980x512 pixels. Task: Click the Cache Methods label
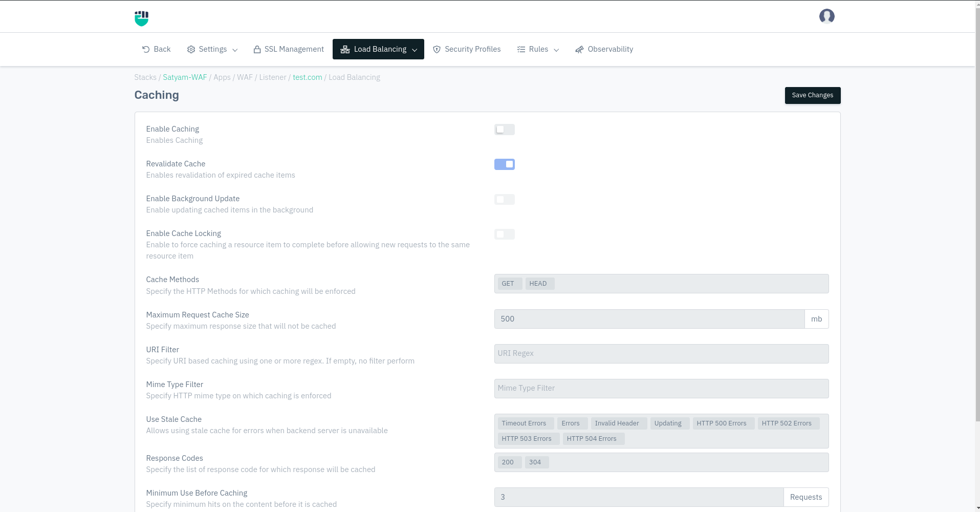172,280
